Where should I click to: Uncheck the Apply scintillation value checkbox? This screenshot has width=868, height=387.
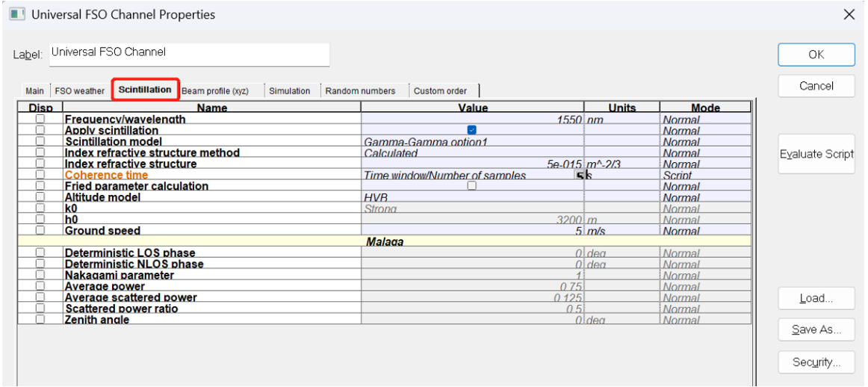click(x=471, y=130)
